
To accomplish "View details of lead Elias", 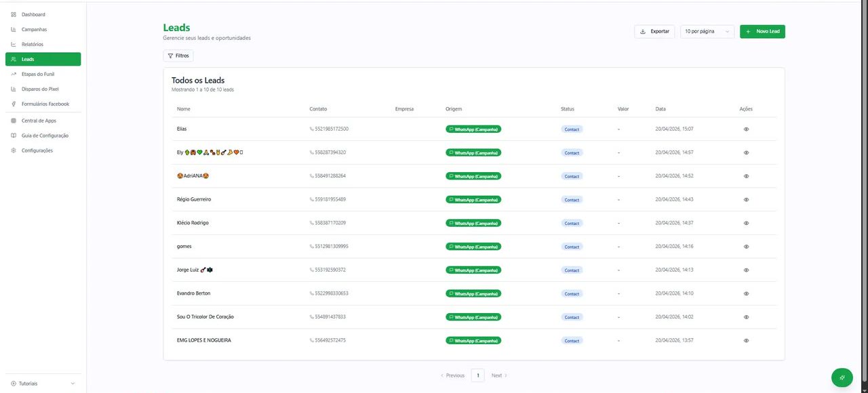I will click(x=746, y=129).
